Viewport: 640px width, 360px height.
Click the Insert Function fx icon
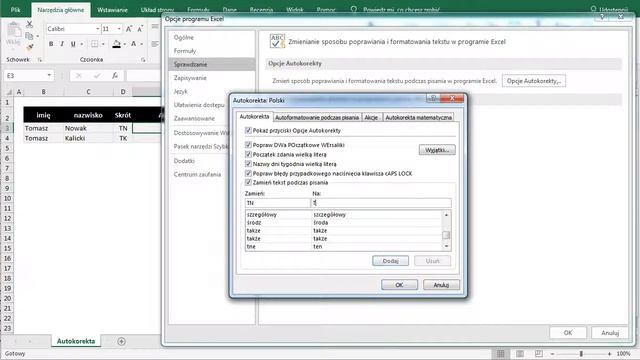coord(115,76)
